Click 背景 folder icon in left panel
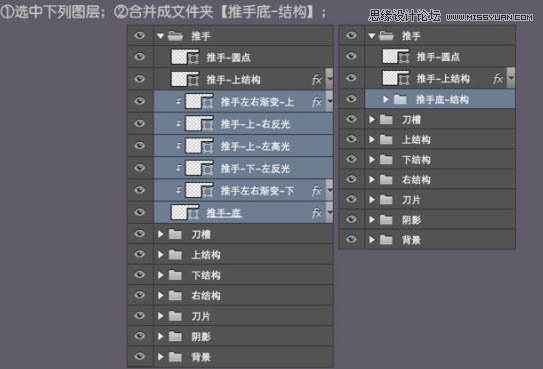 (175, 357)
